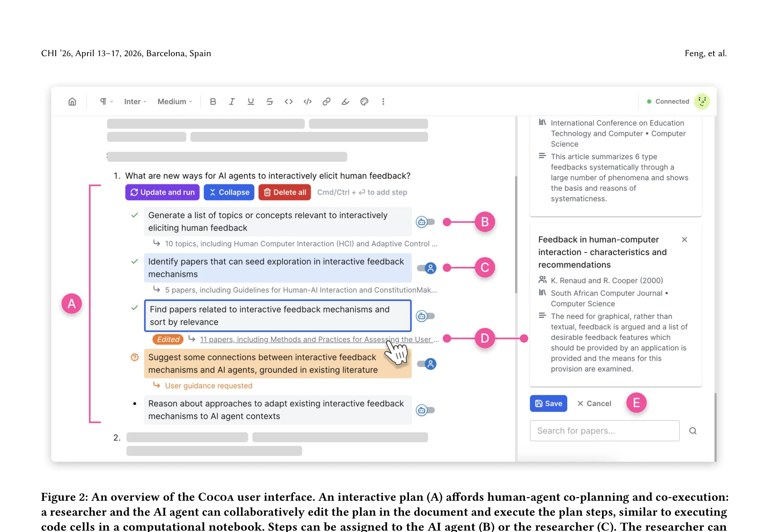Edit the Reason about approaches step text
This screenshot has height=532, width=768.
click(278, 410)
